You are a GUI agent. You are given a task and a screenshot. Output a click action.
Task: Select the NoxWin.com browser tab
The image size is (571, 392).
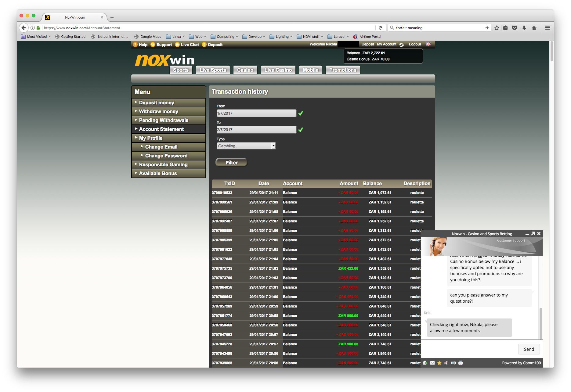pyautogui.click(x=75, y=17)
